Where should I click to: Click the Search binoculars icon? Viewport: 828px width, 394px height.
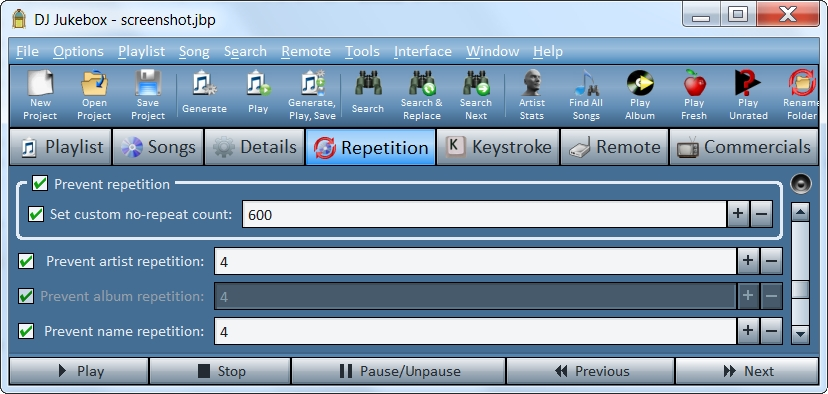click(x=368, y=83)
